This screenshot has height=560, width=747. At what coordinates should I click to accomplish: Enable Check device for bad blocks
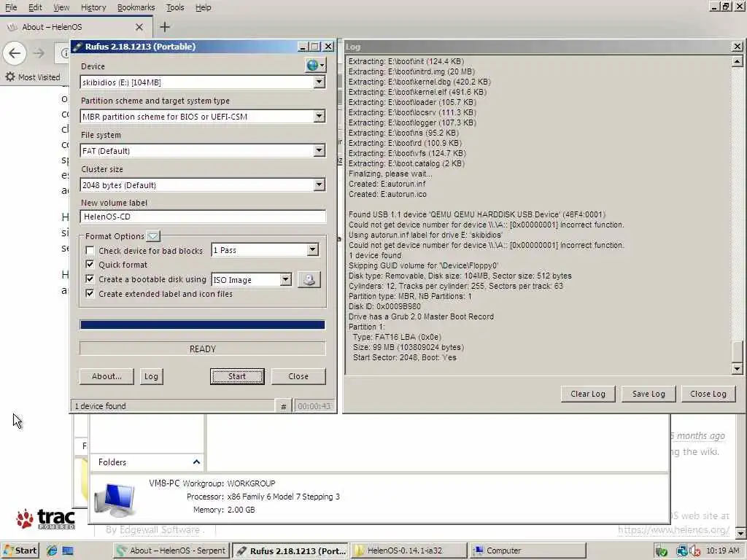[x=90, y=251]
